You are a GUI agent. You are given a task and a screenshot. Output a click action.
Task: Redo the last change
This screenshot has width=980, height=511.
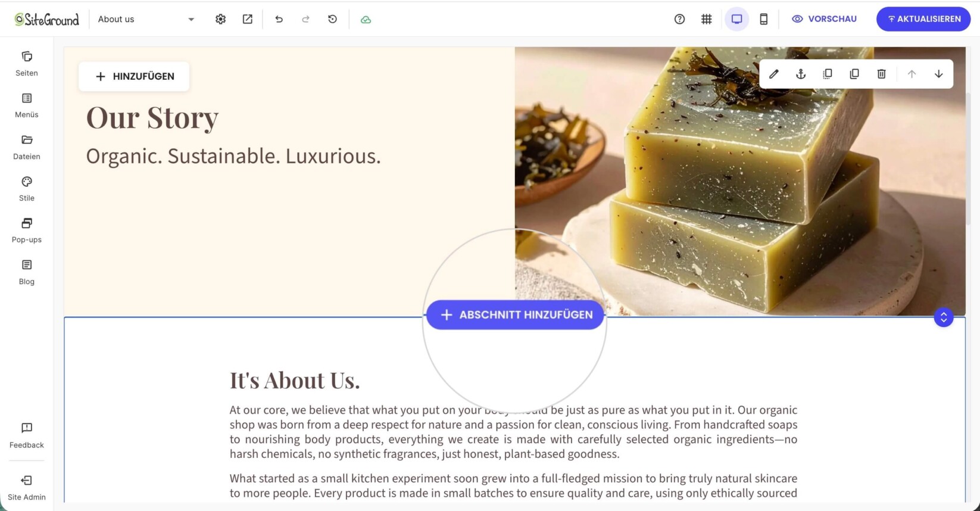305,19
